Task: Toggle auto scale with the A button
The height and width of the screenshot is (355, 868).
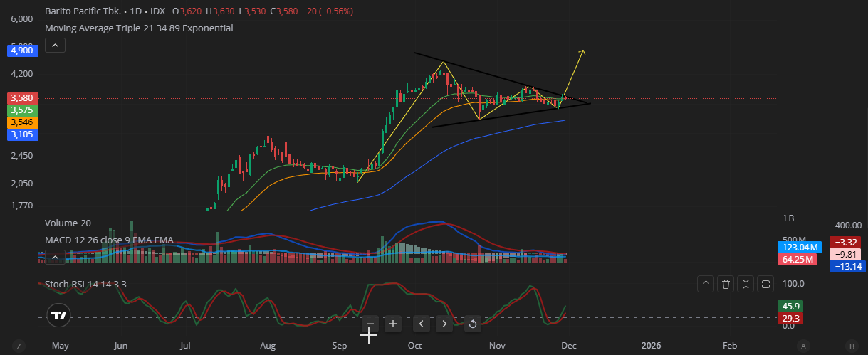Action: pyautogui.click(x=803, y=346)
